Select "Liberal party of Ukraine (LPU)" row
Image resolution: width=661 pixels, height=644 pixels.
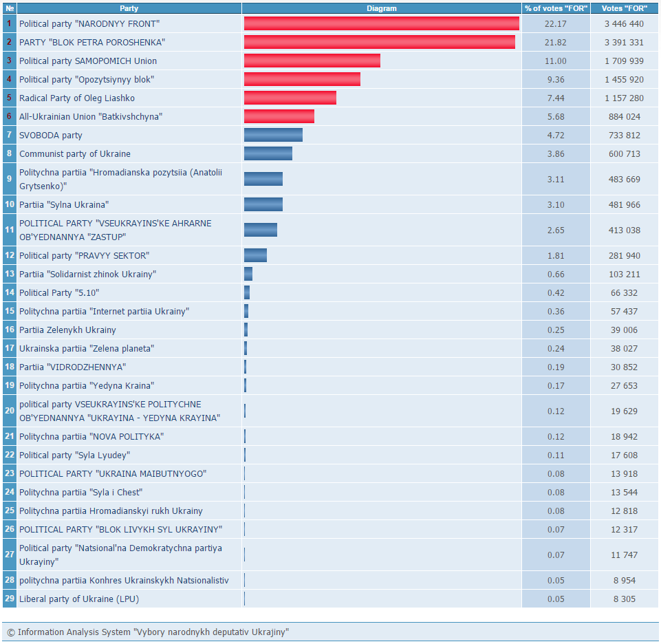(x=78, y=599)
